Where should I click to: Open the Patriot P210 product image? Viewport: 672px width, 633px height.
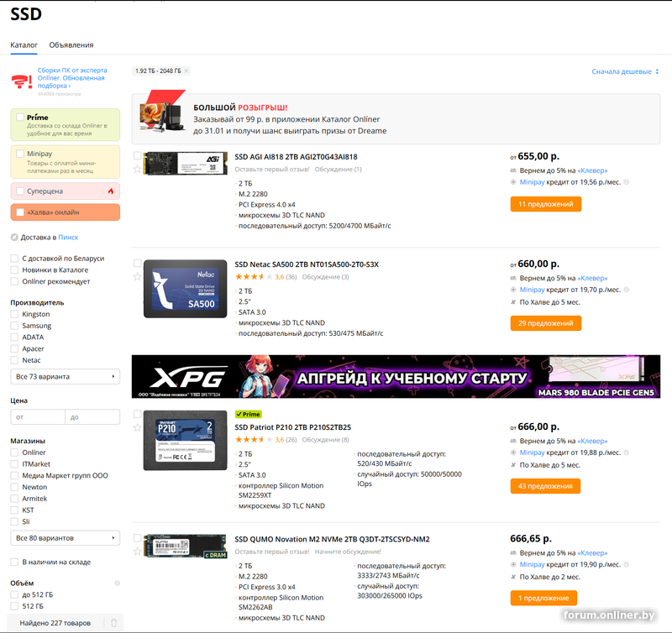(185, 440)
